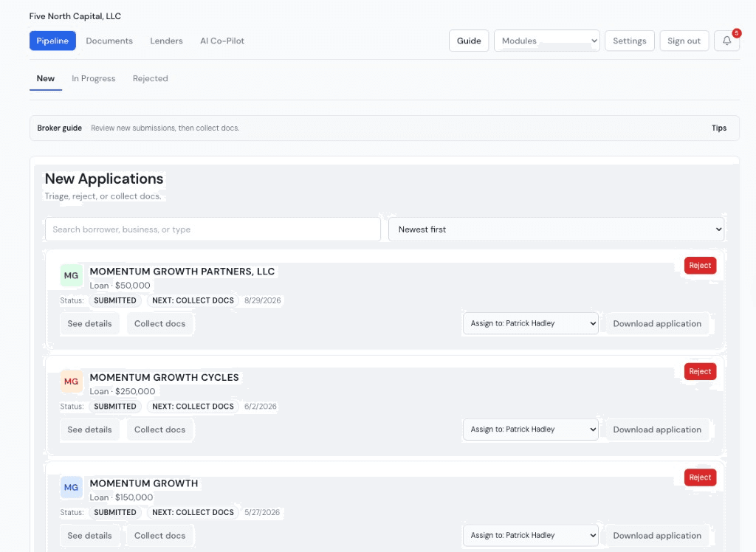This screenshot has height=552, width=756.
Task: Click the 6/2/2026 date label
Action: (x=261, y=407)
